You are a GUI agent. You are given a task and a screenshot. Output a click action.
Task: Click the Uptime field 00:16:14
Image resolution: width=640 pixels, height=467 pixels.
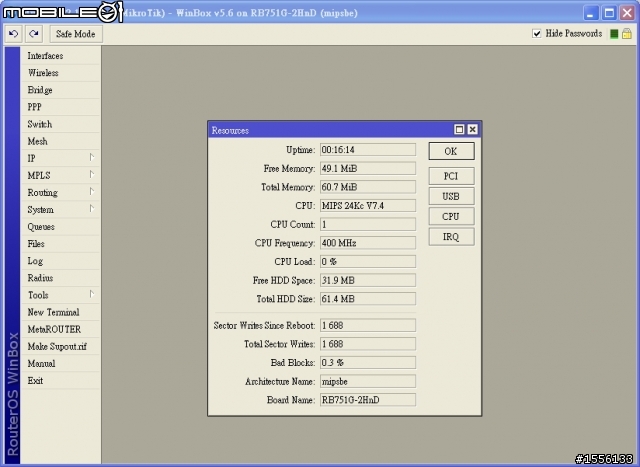click(x=368, y=149)
